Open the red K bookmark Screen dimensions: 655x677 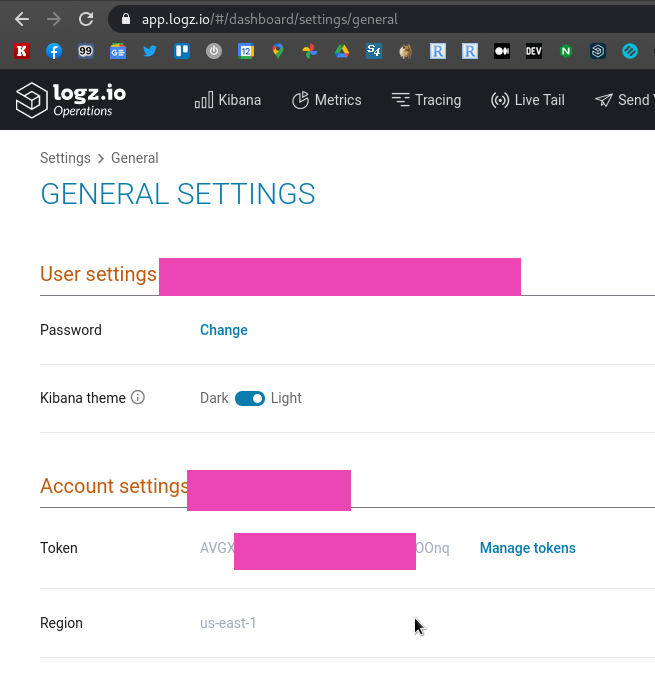click(22, 51)
